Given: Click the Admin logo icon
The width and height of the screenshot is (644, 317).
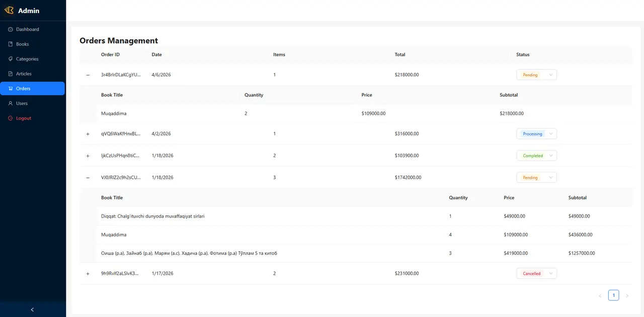Looking at the screenshot, I should 9,10.
